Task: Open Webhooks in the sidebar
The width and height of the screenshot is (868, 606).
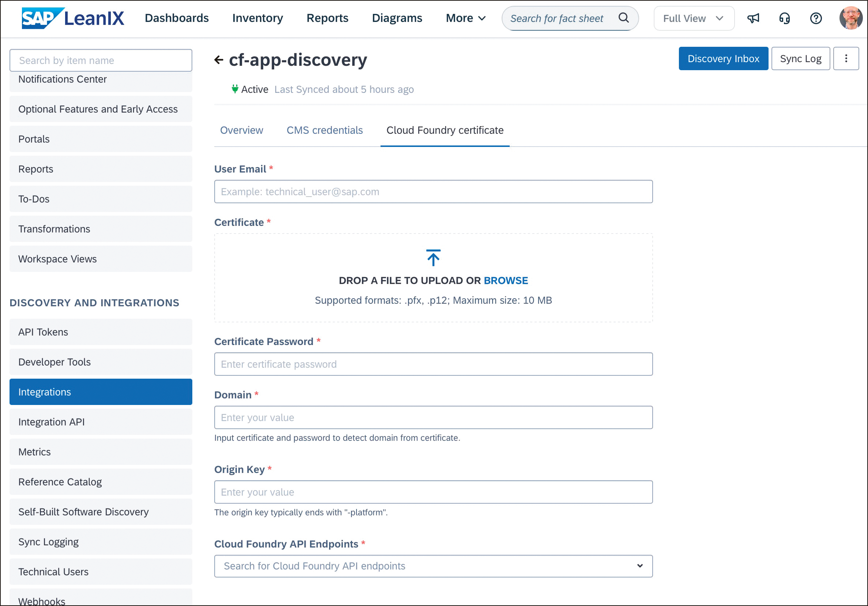Action: pyautogui.click(x=101, y=598)
